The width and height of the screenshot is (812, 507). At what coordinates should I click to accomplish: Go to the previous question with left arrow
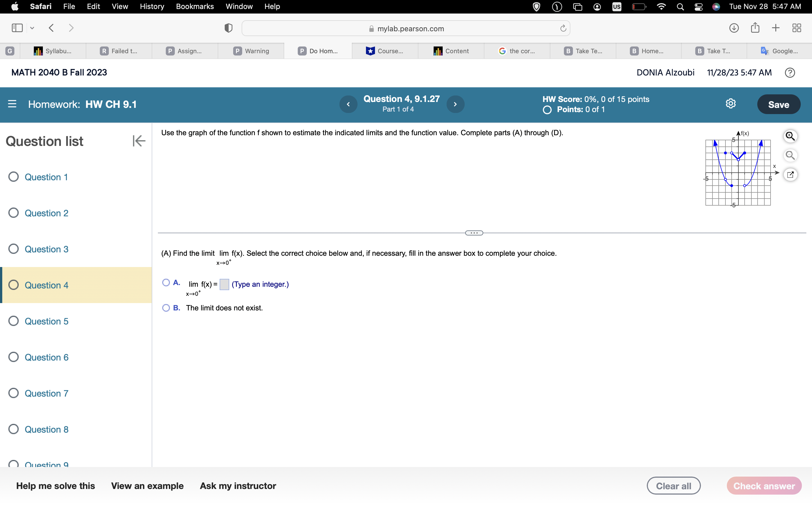tap(348, 104)
